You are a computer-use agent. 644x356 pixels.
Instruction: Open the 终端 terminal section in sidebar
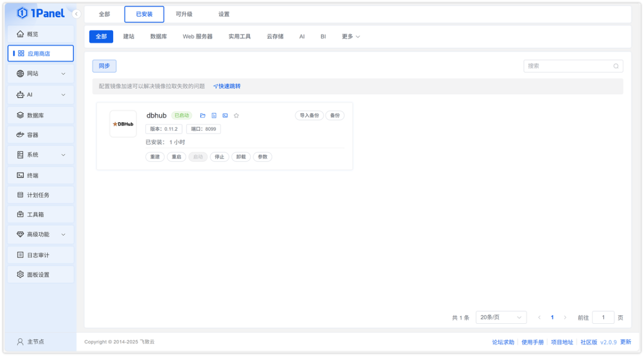pos(33,175)
